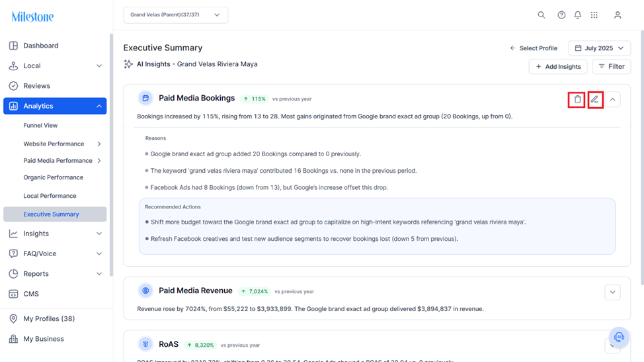Click the Filter button
The height and width of the screenshot is (362, 644).
pyautogui.click(x=611, y=67)
